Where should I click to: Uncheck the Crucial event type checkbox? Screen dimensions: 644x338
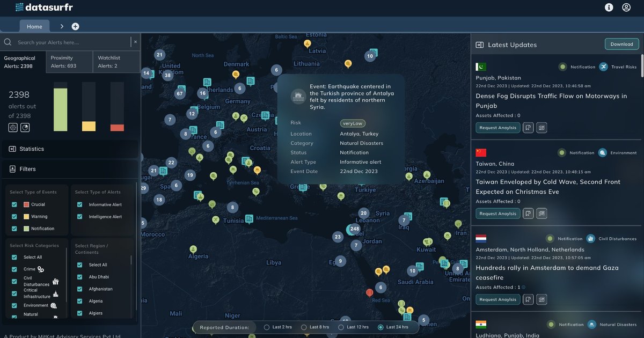pos(14,204)
